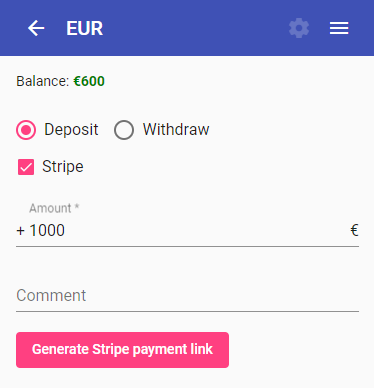Focus the Amount field containing 1000
This screenshot has width=374, height=388.
pyautogui.click(x=187, y=230)
